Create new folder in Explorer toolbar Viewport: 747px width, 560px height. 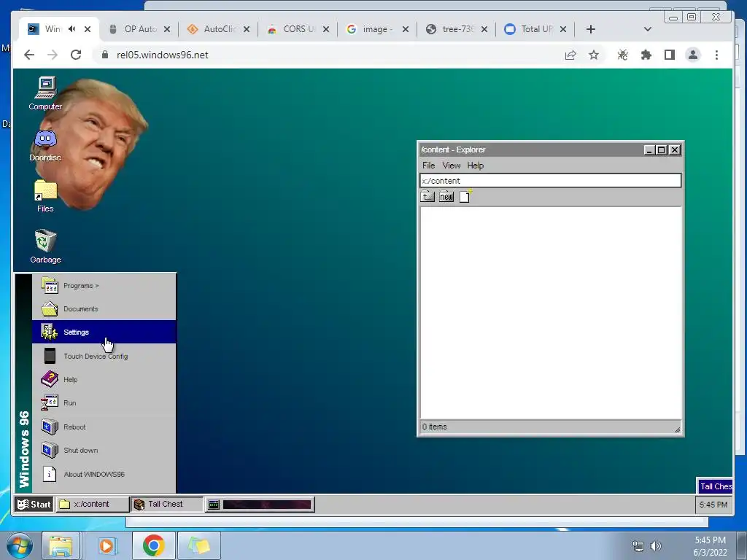[446, 196]
